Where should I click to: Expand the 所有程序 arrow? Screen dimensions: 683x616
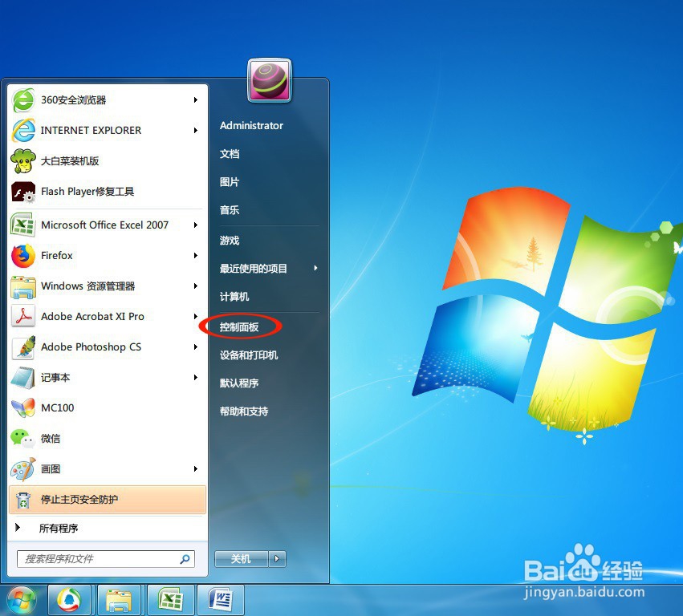(x=18, y=528)
